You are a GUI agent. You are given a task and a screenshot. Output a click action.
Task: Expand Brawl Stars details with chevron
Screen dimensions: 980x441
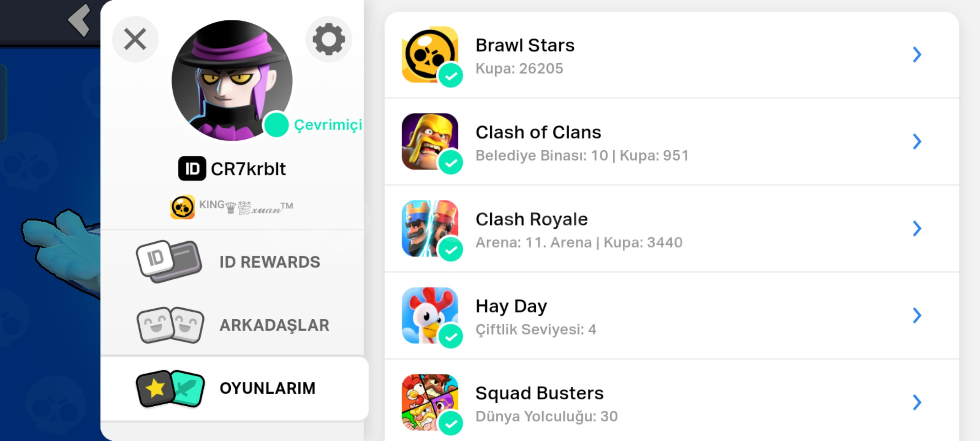pyautogui.click(x=917, y=54)
